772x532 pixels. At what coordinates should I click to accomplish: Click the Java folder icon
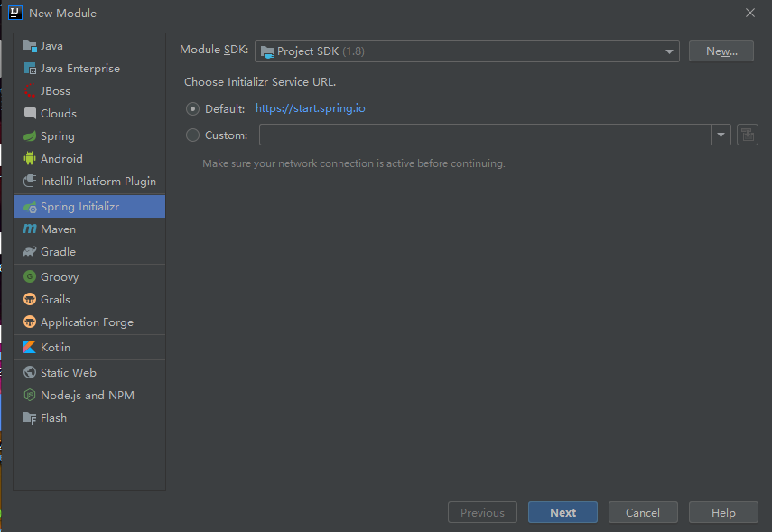click(x=30, y=46)
